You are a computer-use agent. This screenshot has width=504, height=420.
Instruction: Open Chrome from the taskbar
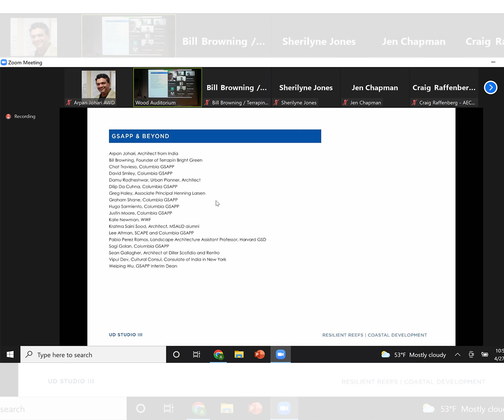click(218, 354)
